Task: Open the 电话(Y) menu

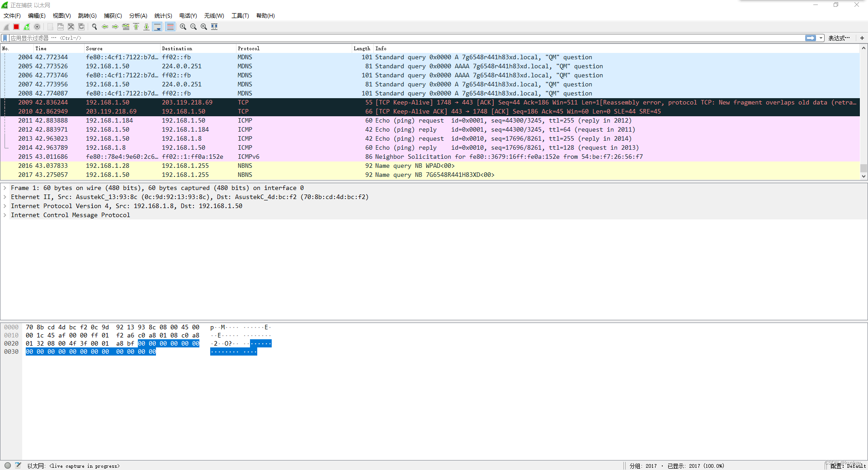Action: coord(188,16)
